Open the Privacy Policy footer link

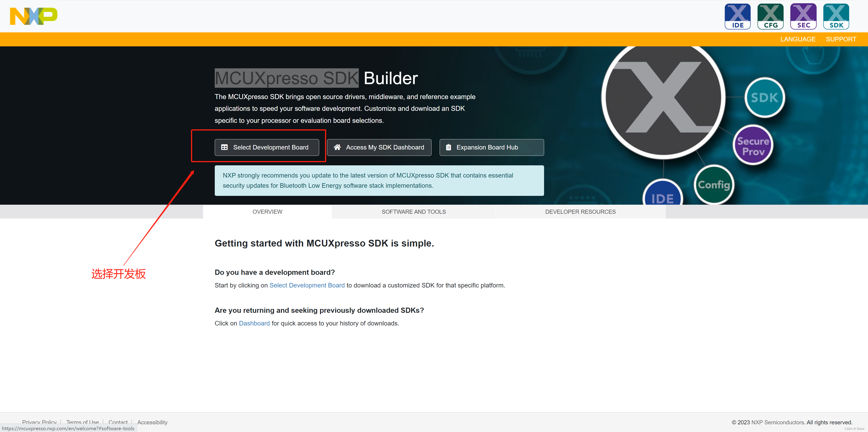click(x=39, y=422)
